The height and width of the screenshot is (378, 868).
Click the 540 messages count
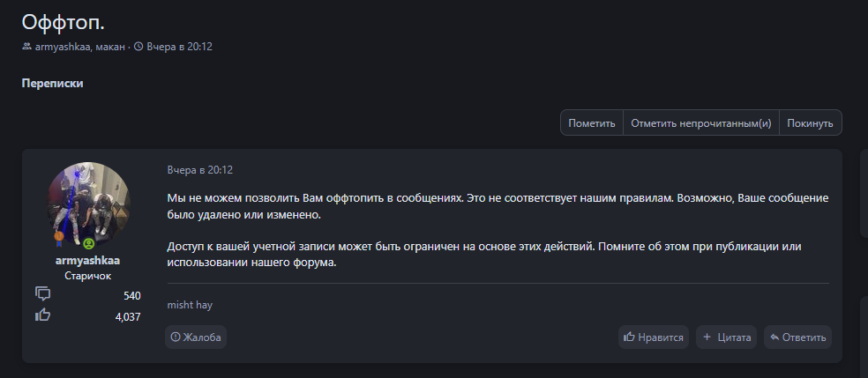coord(131,295)
